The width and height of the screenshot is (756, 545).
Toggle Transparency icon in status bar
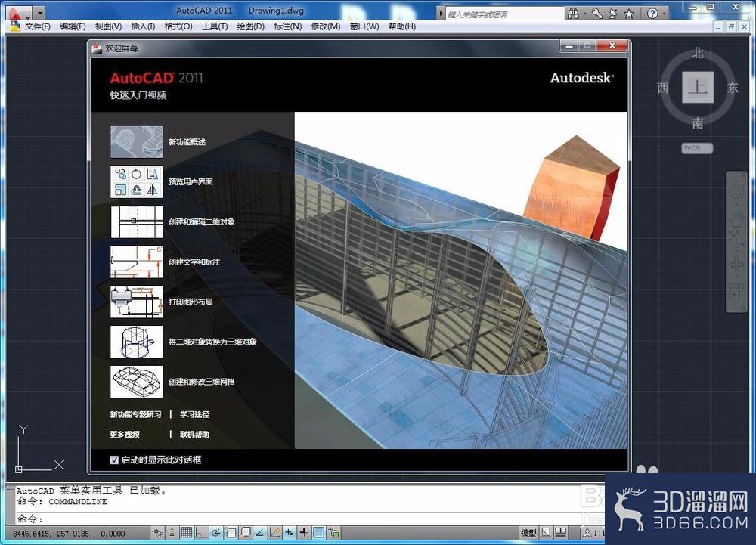(319, 532)
